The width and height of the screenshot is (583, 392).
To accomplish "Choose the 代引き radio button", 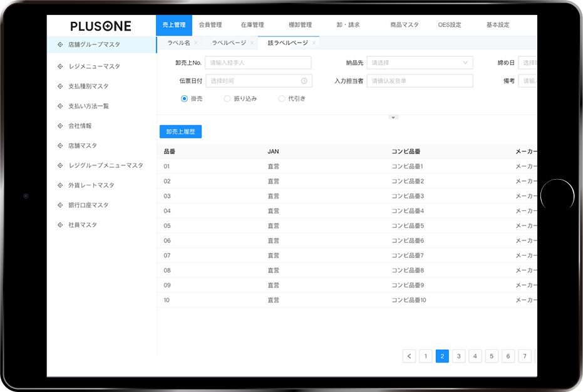I will pyautogui.click(x=281, y=99).
